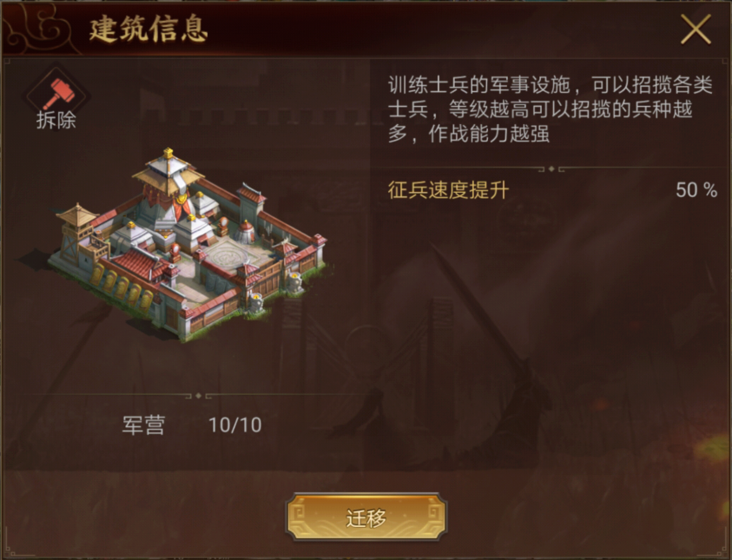The width and height of the screenshot is (732, 560).
Task: Tap the golden 迁移 relocate button
Action: click(366, 517)
